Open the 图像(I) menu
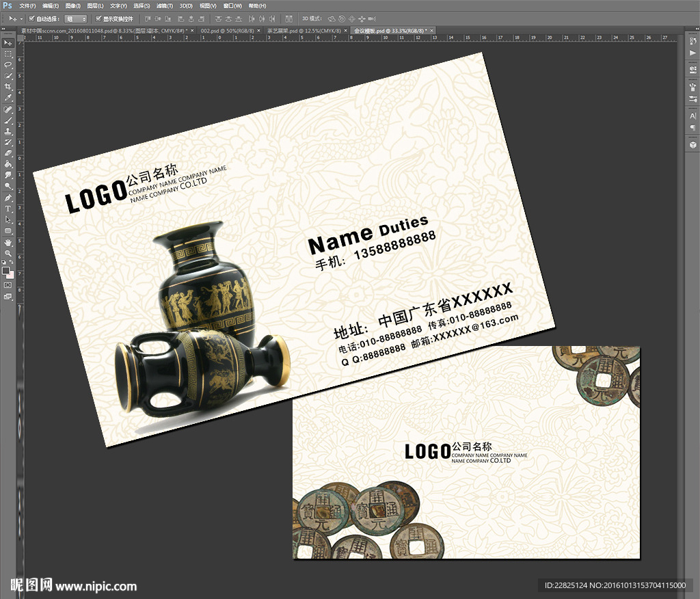This screenshot has width=700, height=599. tap(72, 5)
